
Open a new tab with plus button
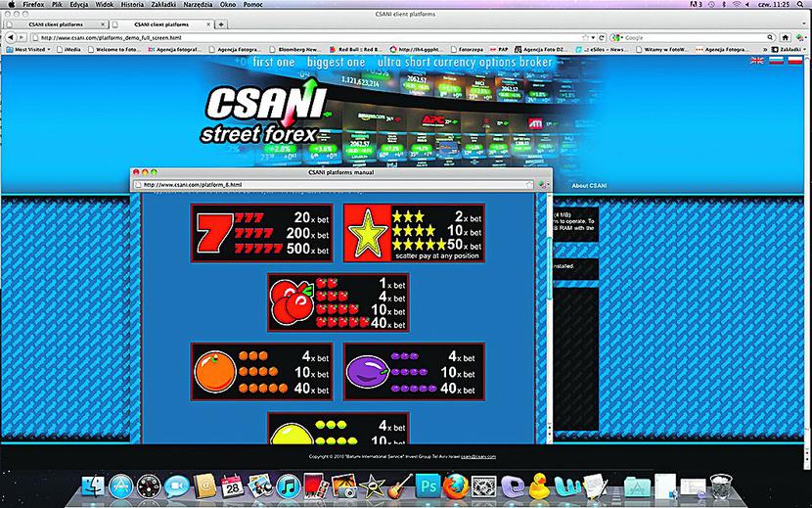coord(221,24)
